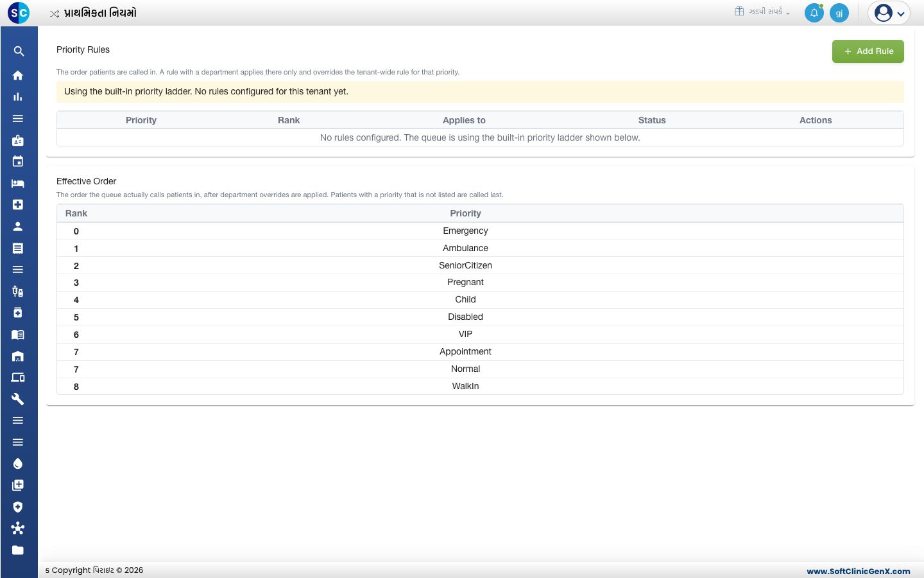Open the search icon in the sidebar

tap(18, 51)
